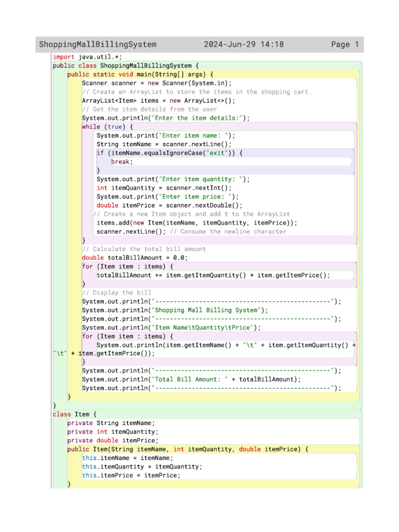Image resolution: width=399 pixels, height=532 pixels.
Task: Click the 'String itemName = scanner.nextLine();' line
Action: (x=164, y=144)
